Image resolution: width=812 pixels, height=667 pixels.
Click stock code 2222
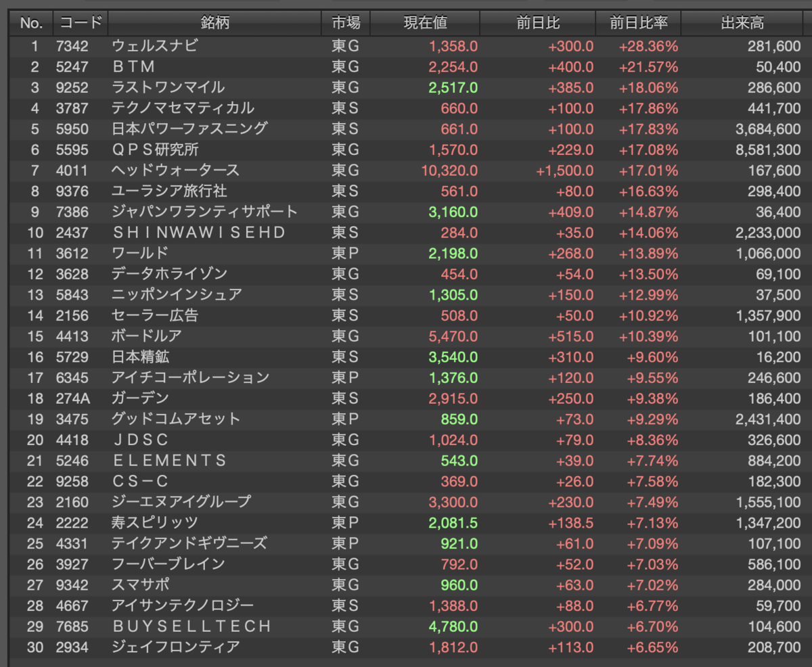click(x=74, y=522)
